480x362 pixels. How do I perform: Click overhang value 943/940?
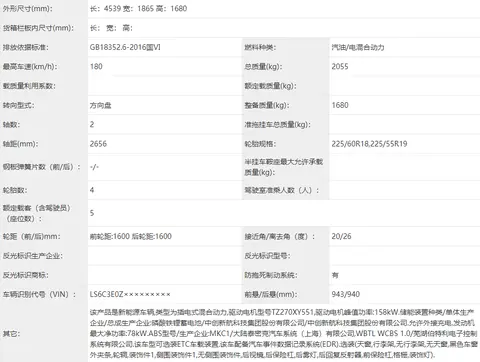tap(346, 294)
